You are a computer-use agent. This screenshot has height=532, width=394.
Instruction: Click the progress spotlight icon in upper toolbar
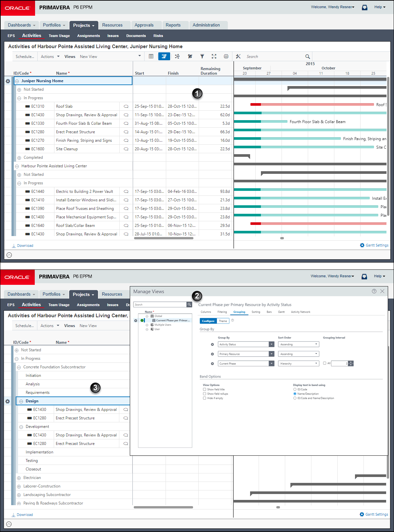(190, 56)
